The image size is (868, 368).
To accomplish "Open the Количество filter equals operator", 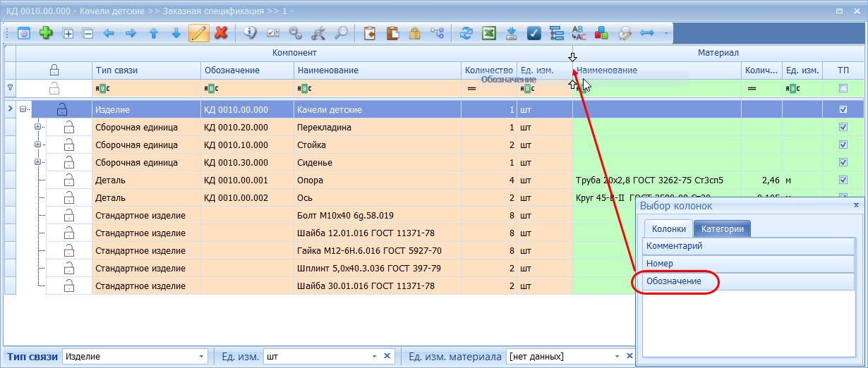I will tap(471, 88).
